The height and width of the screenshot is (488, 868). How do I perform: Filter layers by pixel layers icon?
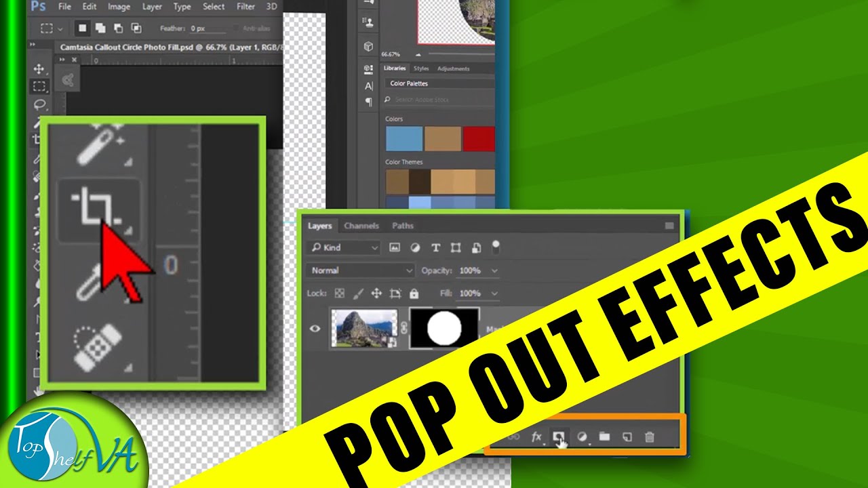coord(395,247)
